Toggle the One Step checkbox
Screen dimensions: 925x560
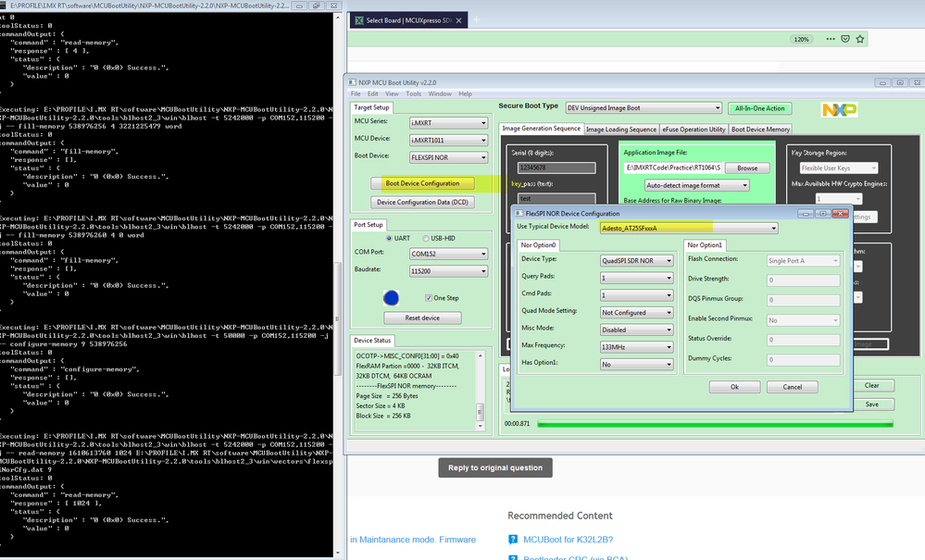(428, 297)
